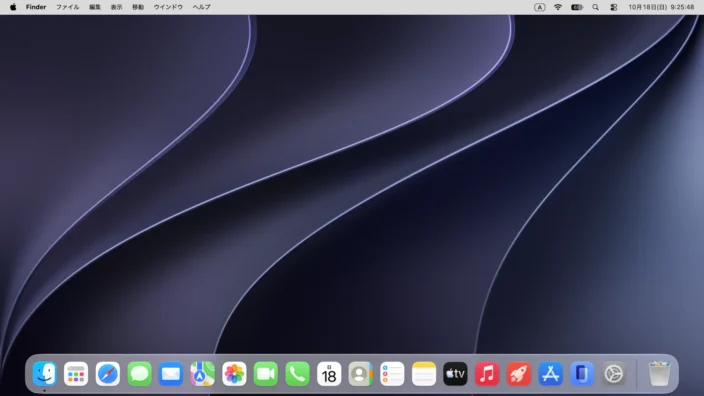Open the ヘルプ menu

tap(202, 7)
